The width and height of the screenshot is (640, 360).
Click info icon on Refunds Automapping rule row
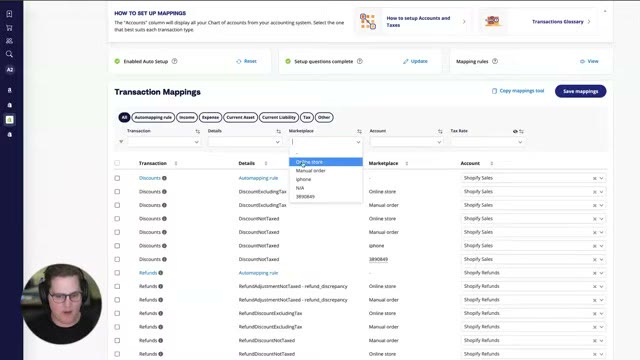(160, 273)
